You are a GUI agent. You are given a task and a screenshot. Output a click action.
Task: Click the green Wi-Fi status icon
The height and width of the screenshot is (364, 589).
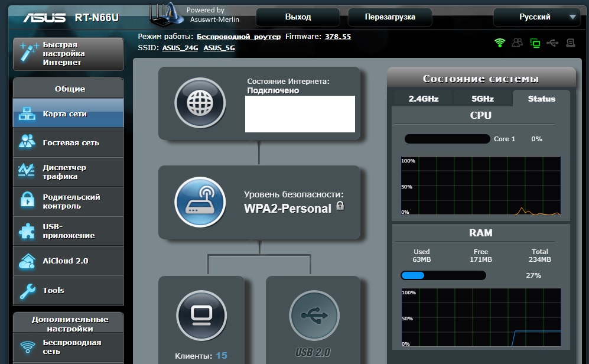pyautogui.click(x=500, y=43)
